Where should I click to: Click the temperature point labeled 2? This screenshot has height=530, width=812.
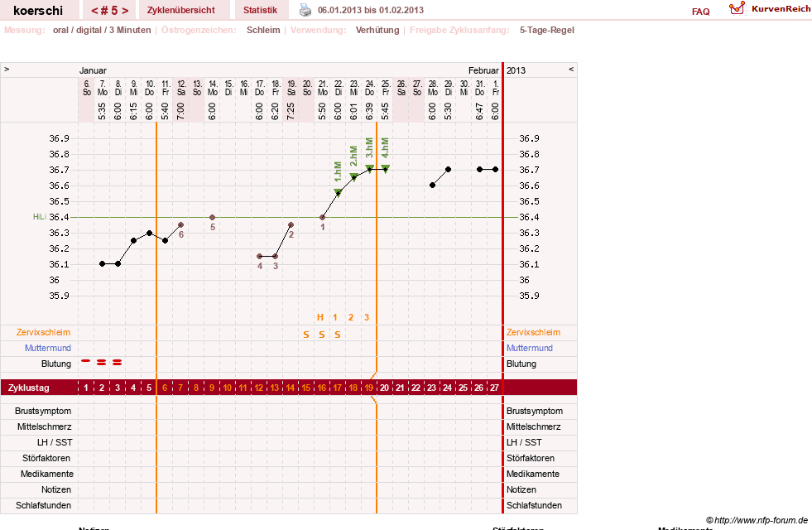(291, 225)
